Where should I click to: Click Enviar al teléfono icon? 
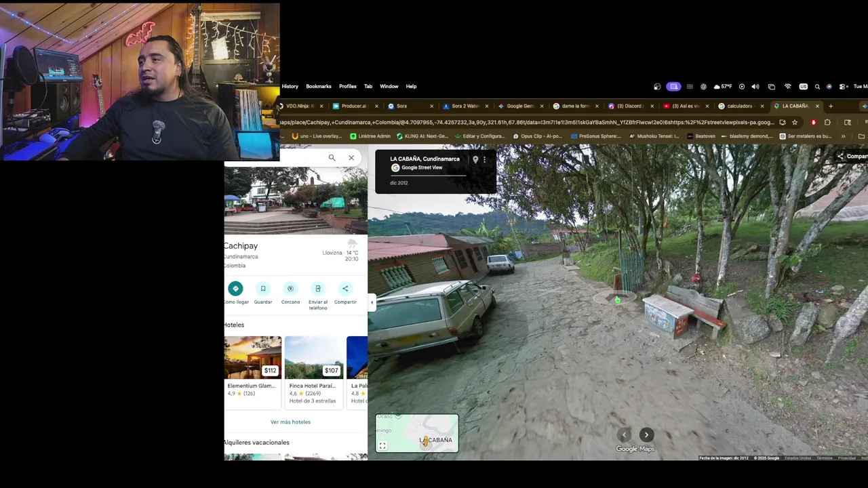318,289
